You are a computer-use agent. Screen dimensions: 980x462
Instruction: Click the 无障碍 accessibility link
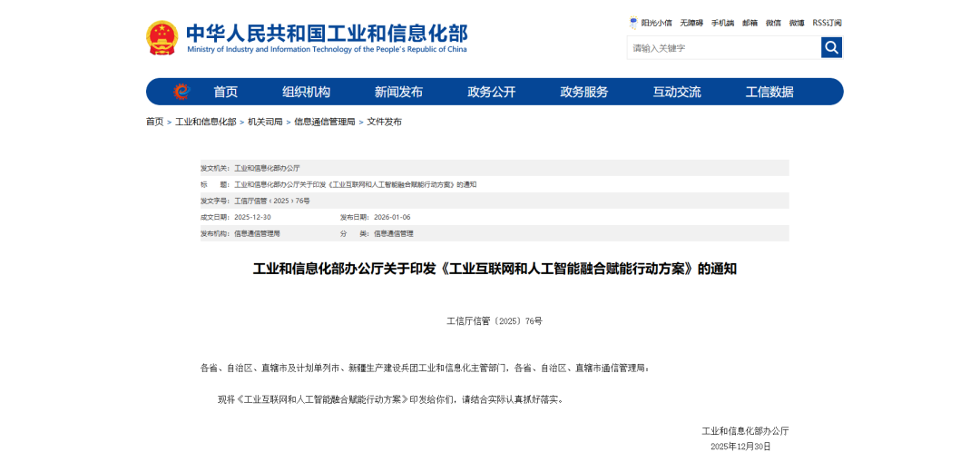click(691, 23)
